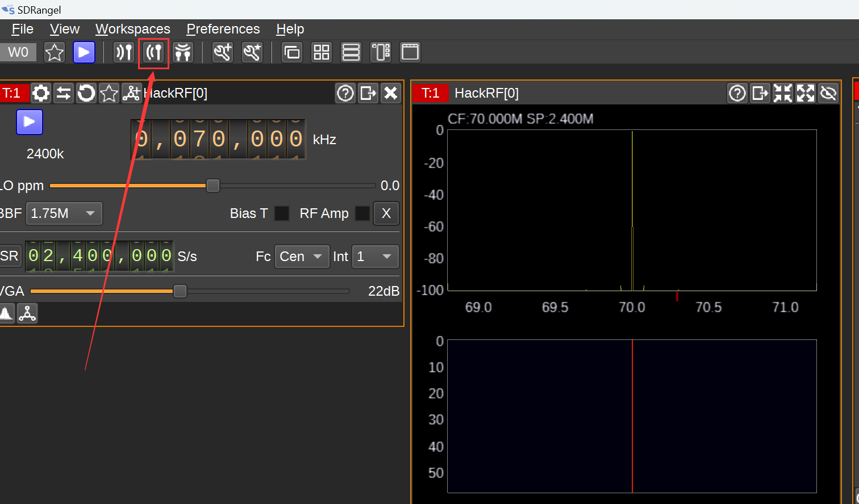Click the W0 workspace label
Image resolution: width=859 pixels, height=504 pixels.
click(x=18, y=52)
